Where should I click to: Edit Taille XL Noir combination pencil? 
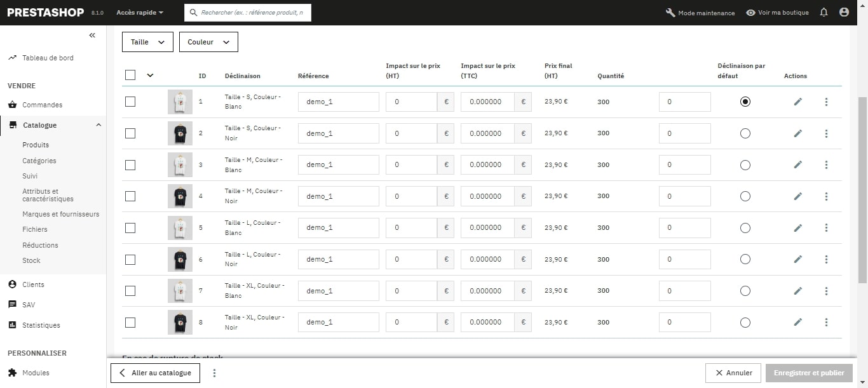tap(798, 322)
